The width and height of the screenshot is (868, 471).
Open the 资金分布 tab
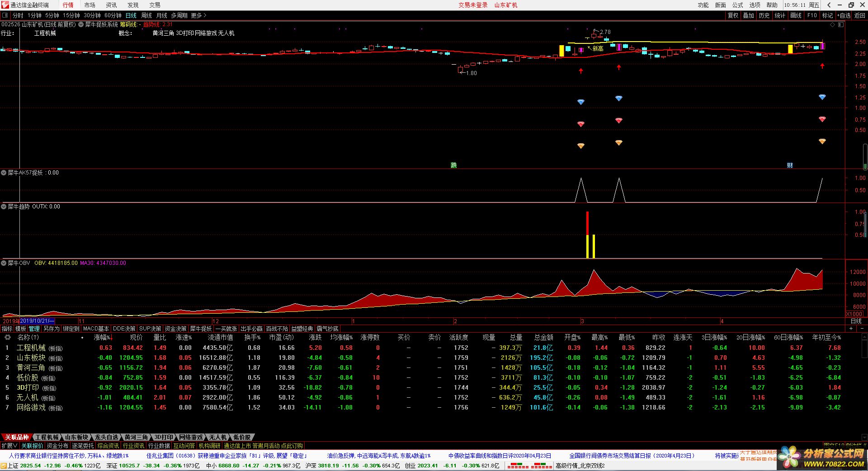(x=57, y=446)
